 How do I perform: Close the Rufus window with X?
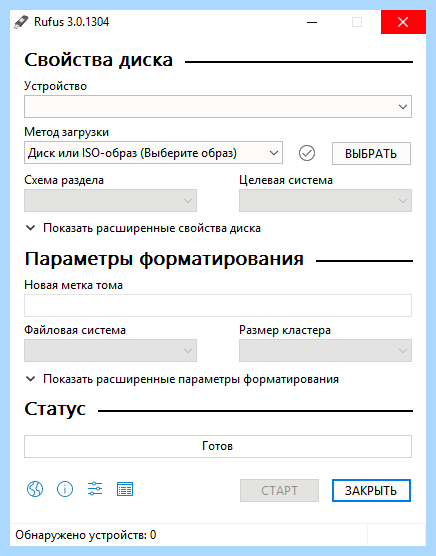click(x=403, y=22)
